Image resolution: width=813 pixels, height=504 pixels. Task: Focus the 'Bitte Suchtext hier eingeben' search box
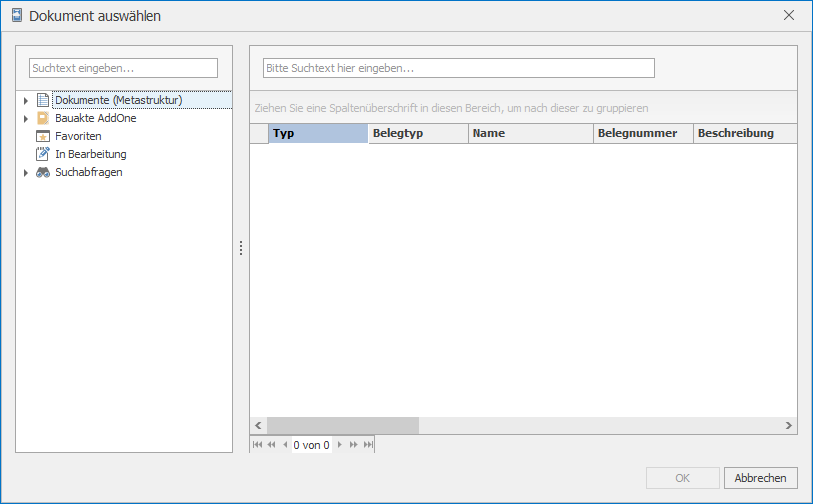click(x=458, y=68)
